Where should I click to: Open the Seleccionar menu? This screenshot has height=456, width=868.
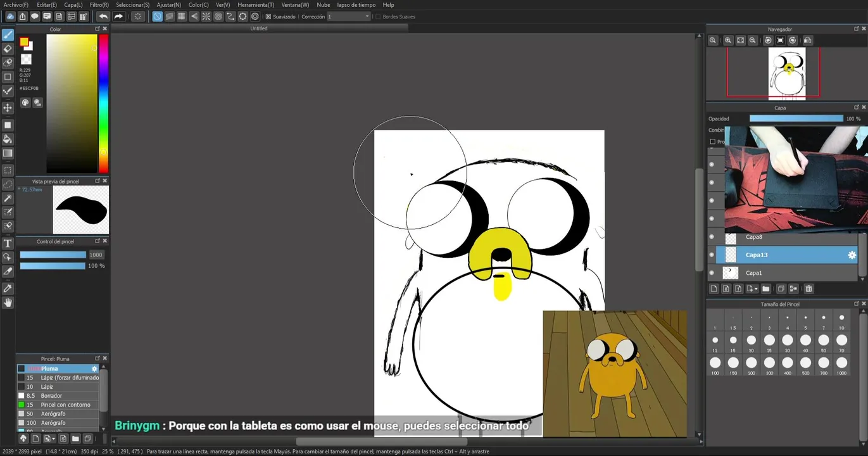coord(133,4)
